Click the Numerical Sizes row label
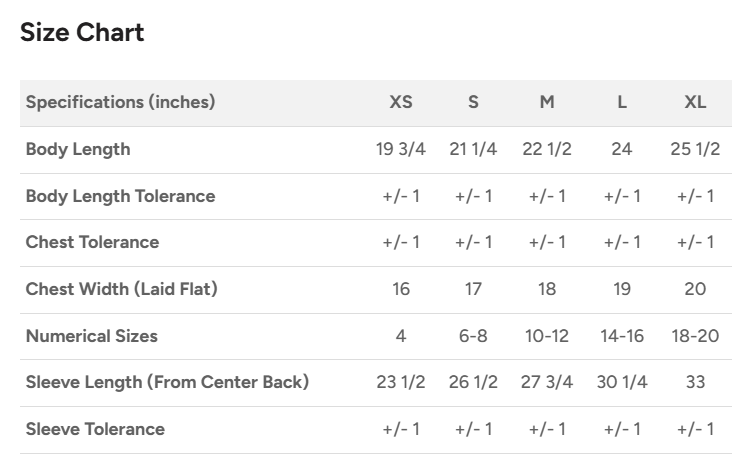 point(91,336)
